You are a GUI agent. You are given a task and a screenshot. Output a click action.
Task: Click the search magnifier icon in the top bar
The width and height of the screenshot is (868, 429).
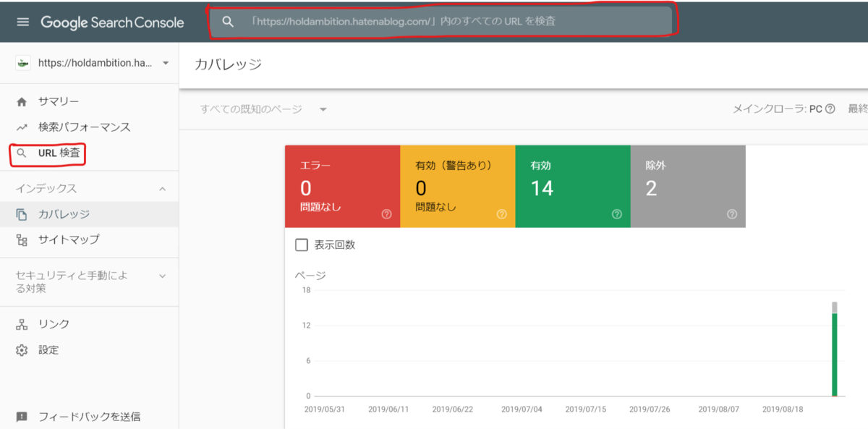pyautogui.click(x=228, y=22)
